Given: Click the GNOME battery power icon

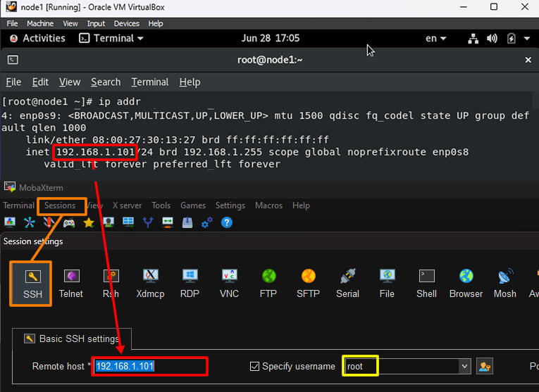Looking at the screenshot, I should click(511, 39).
